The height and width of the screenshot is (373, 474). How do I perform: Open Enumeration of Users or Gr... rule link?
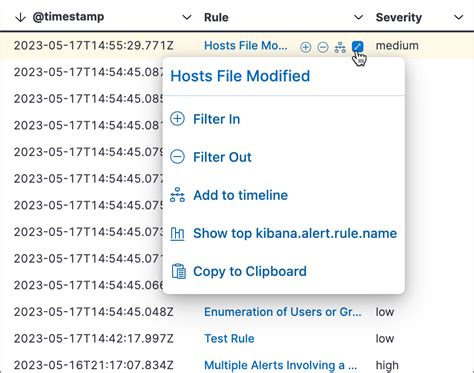tap(283, 312)
